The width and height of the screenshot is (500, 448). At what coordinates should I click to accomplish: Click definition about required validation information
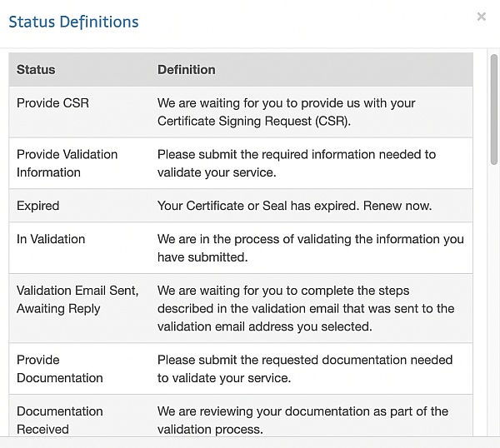[x=297, y=163]
